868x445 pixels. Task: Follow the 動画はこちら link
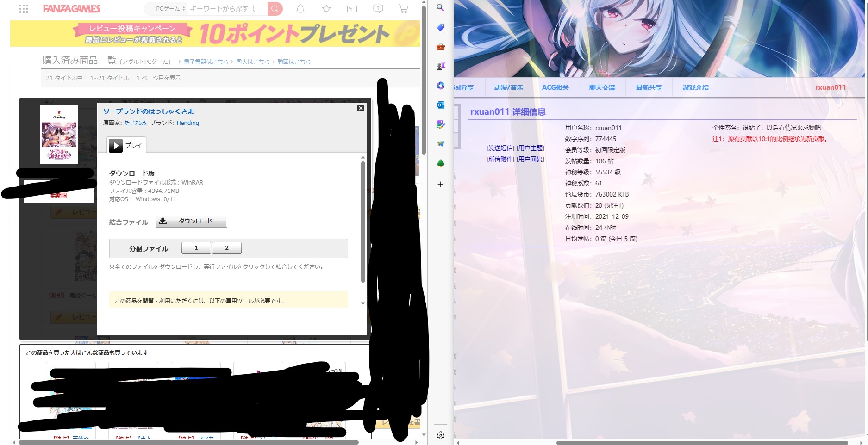coord(294,62)
